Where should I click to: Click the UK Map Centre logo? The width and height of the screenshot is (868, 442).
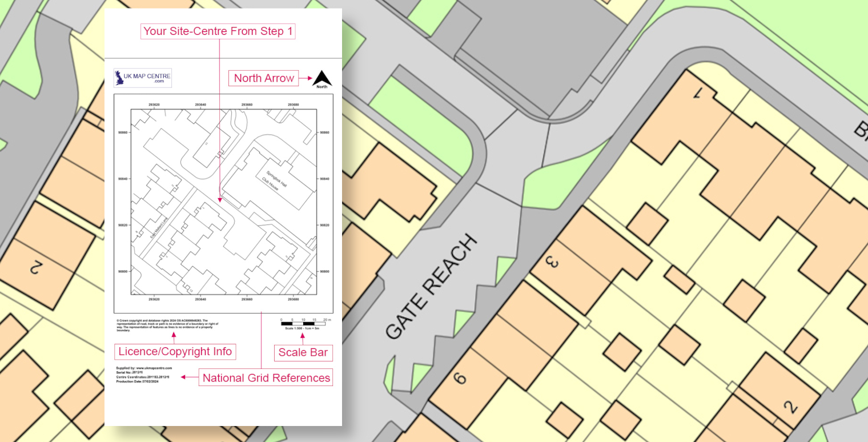coord(143,78)
